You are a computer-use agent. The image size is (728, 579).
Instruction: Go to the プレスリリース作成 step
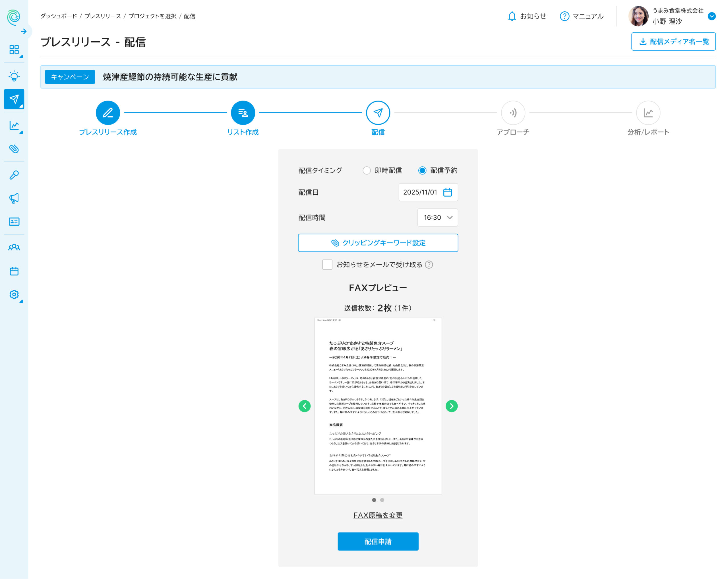[x=108, y=113]
